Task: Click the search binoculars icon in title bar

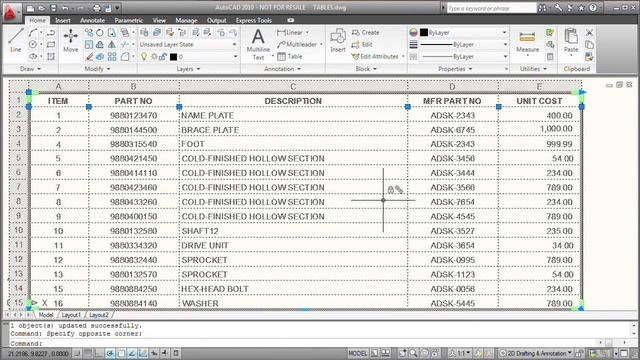Action: pyautogui.click(x=542, y=8)
